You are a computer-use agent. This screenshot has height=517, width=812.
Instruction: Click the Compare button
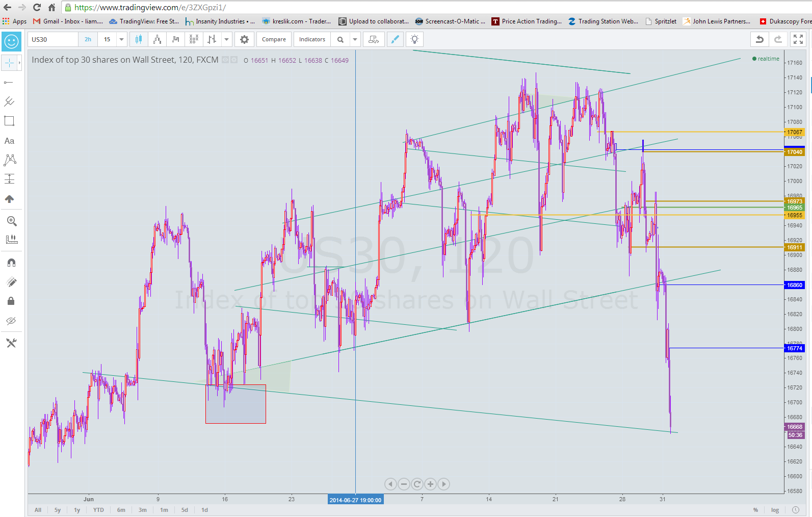point(274,39)
